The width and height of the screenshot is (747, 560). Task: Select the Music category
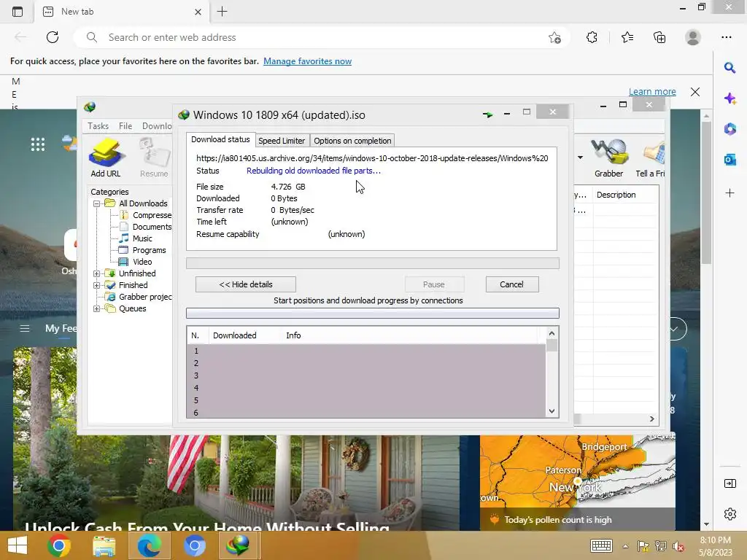136,238
